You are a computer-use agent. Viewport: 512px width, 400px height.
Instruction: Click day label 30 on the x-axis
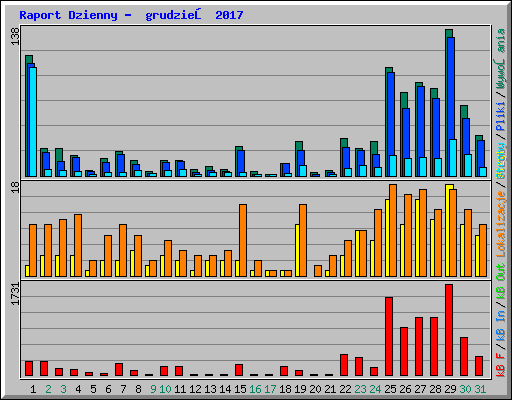tap(465, 389)
